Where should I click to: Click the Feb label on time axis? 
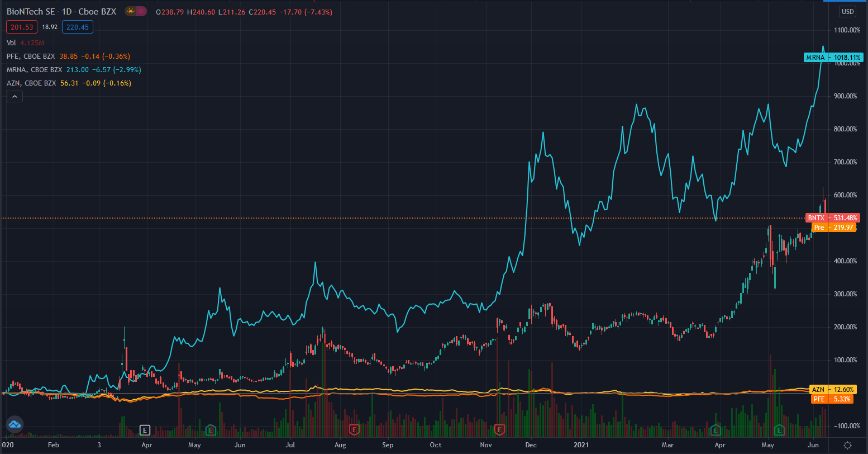point(53,445)
